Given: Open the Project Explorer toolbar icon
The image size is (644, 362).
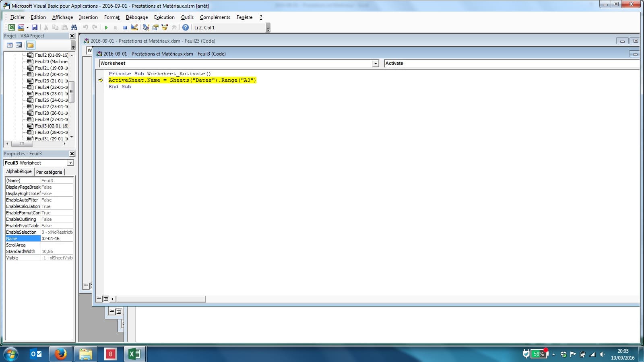Looking at the screenshot, I should [146, 27].
